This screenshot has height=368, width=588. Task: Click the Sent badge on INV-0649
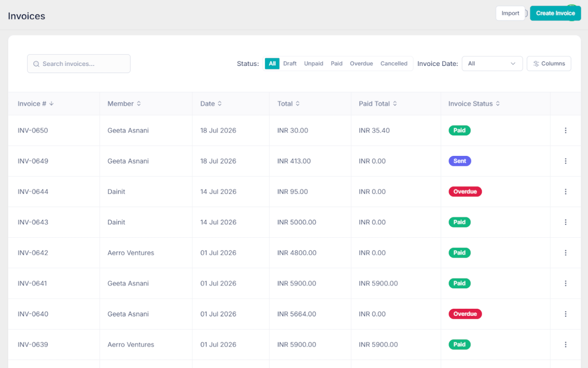[x=460, y=161]
